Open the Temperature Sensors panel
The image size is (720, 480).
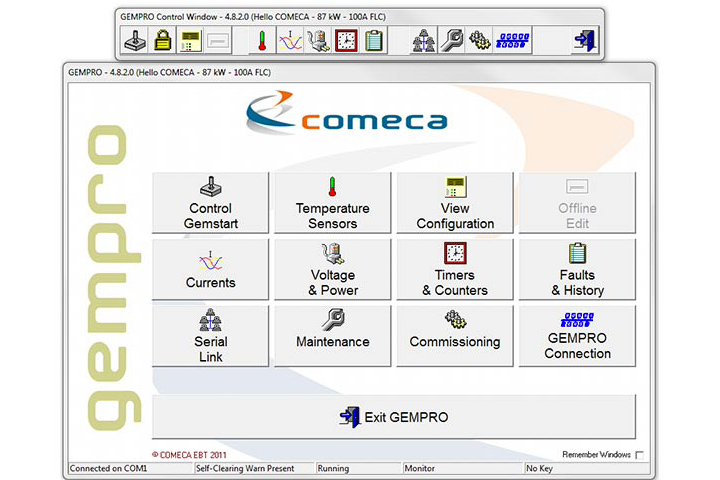(x=332, y=203)
